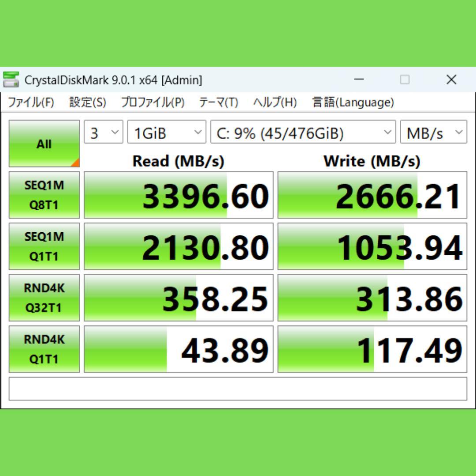Viewport: 476px width, 476px height.
Task: Open the test count dropdown showing 3
Action: (x=103, y=132)
